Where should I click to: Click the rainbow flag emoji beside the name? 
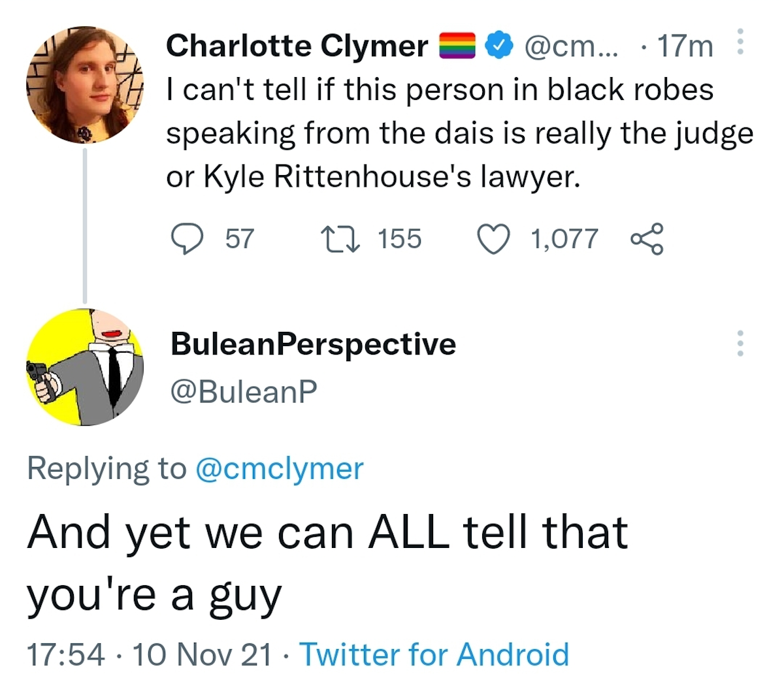(457, 46)
